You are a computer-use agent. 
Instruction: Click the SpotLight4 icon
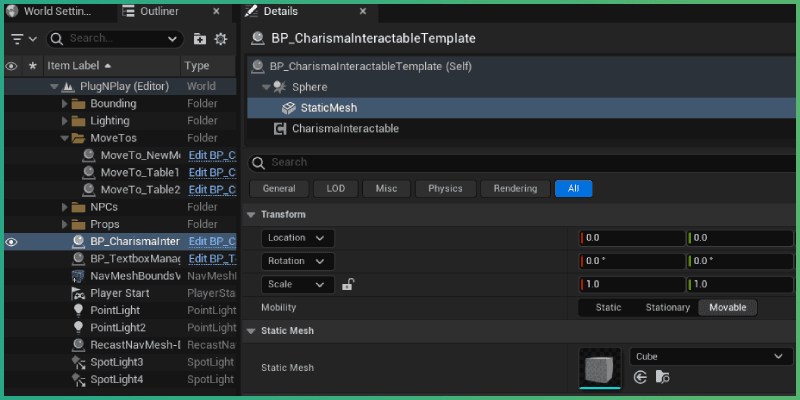coord(78,380)
